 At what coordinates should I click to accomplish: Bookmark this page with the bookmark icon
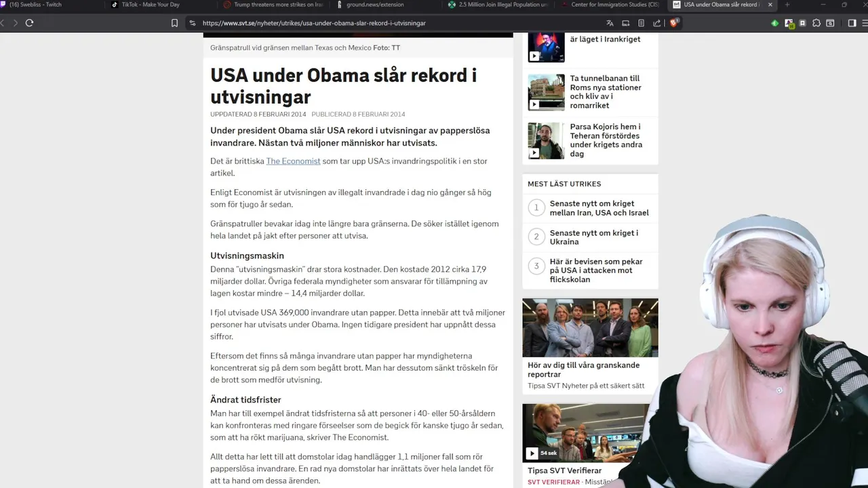(x=174, y=22)
